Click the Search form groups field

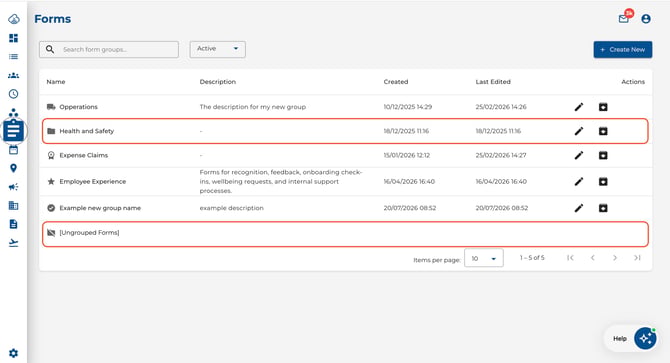[x=109, y=50]
